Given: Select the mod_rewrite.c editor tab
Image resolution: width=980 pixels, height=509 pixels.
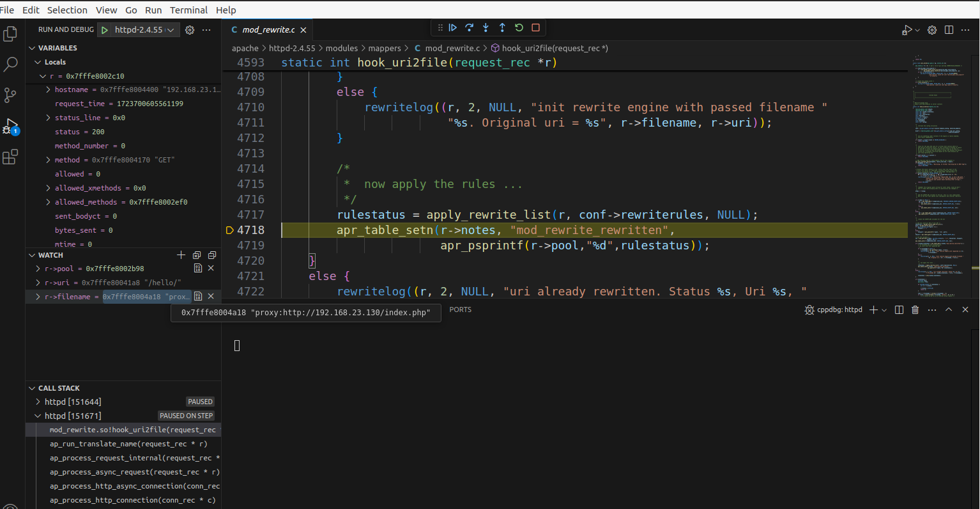Looking at the screenshot, I should pyautogui.click(x=268, y=30).
